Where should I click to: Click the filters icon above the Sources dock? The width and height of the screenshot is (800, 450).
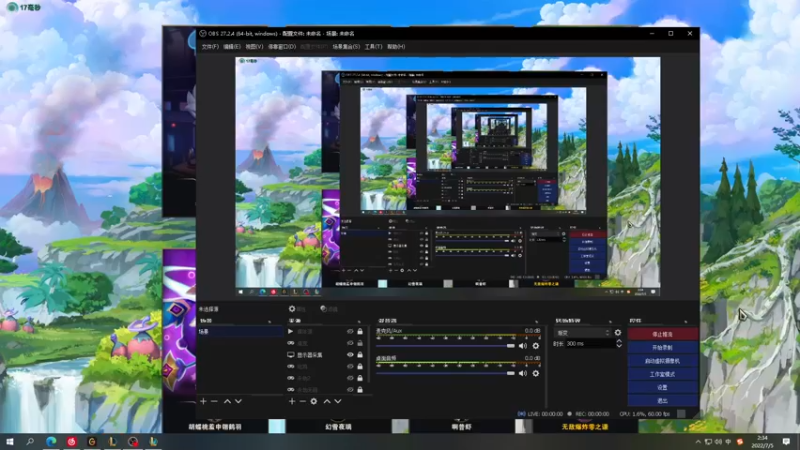[x=323, y=309]
